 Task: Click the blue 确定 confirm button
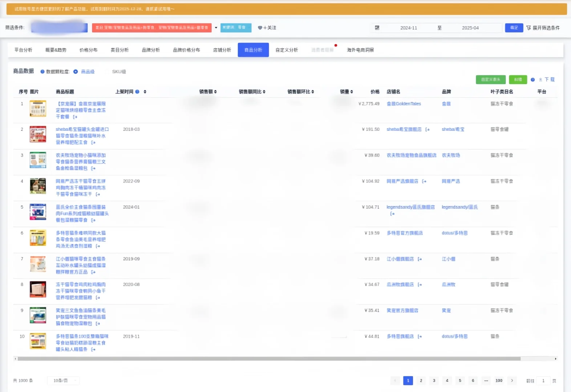pos(514,28)
